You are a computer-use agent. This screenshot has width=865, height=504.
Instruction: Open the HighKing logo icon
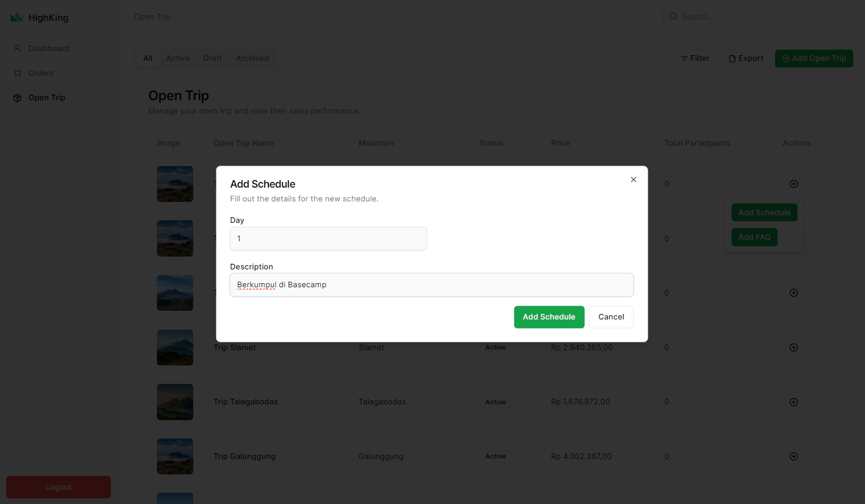coord(17,17)
